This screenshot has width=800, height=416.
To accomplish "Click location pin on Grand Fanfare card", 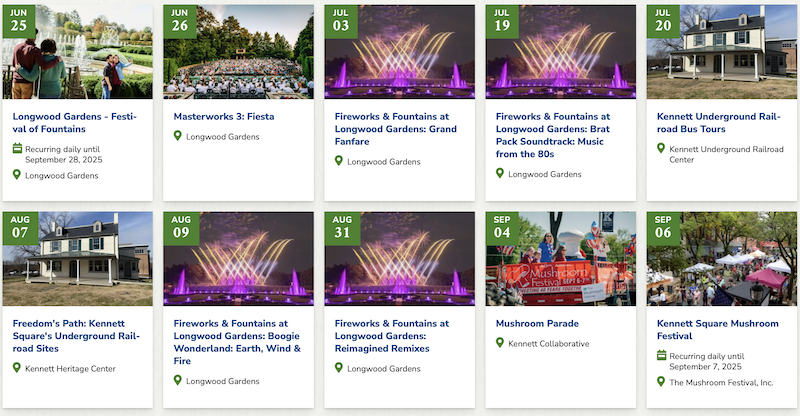I will (339, 161).
